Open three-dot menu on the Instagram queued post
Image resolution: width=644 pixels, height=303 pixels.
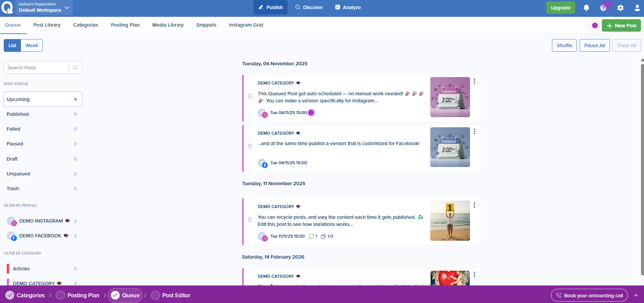(474, 81)
